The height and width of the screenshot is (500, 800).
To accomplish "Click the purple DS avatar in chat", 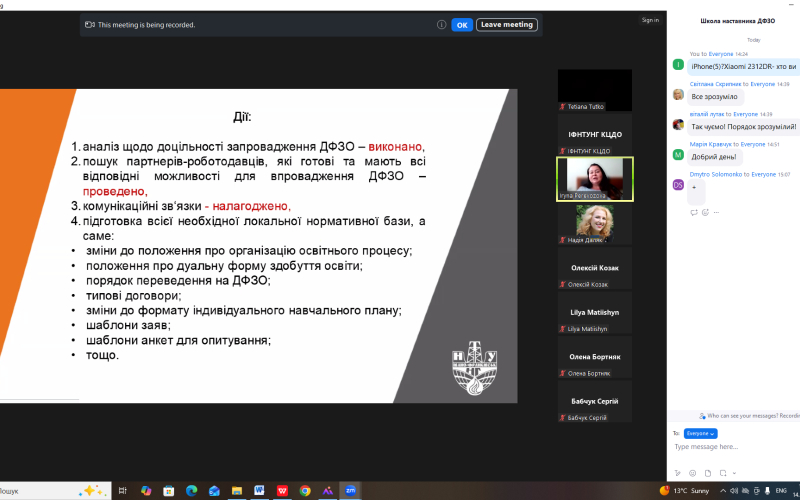I will point(678,185).
